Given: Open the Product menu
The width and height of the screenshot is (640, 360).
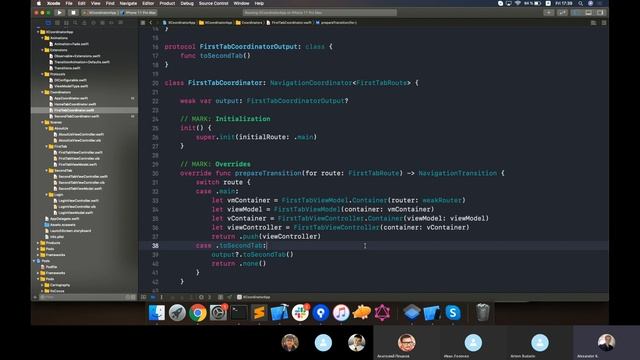Looking at the screenshot, I should click(x=167, y=3).
